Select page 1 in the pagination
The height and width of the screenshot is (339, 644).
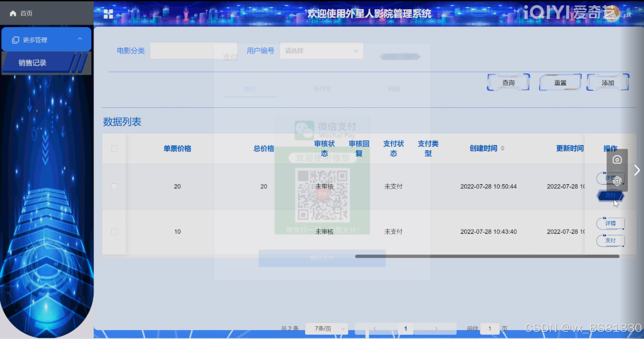tap(406, 329)
